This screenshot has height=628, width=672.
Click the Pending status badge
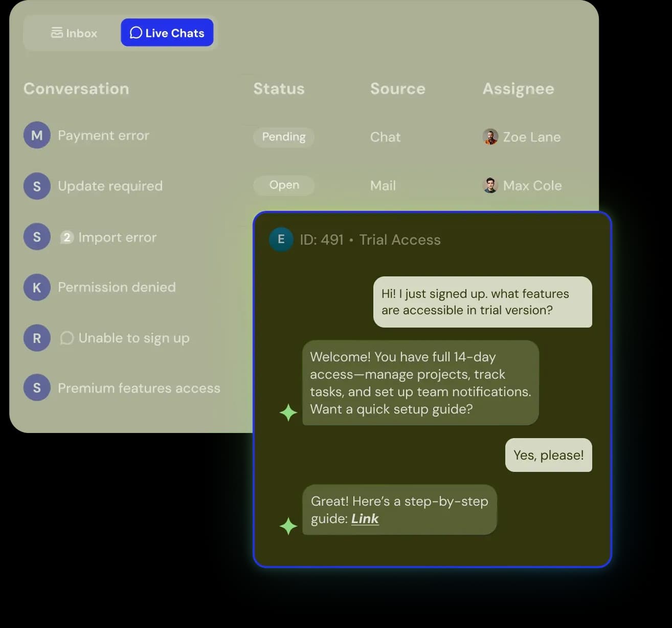[x=283, y=137]
